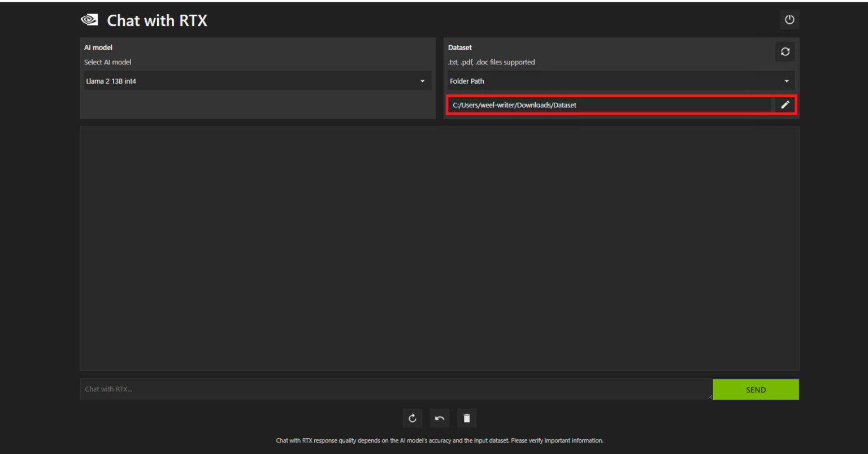Click the AI model panel header

tap(98, 47)
